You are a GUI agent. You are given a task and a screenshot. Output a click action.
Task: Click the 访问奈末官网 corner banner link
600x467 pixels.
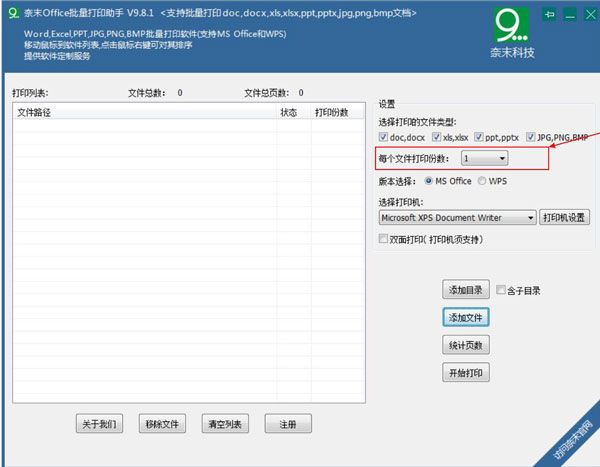(572, 439)
